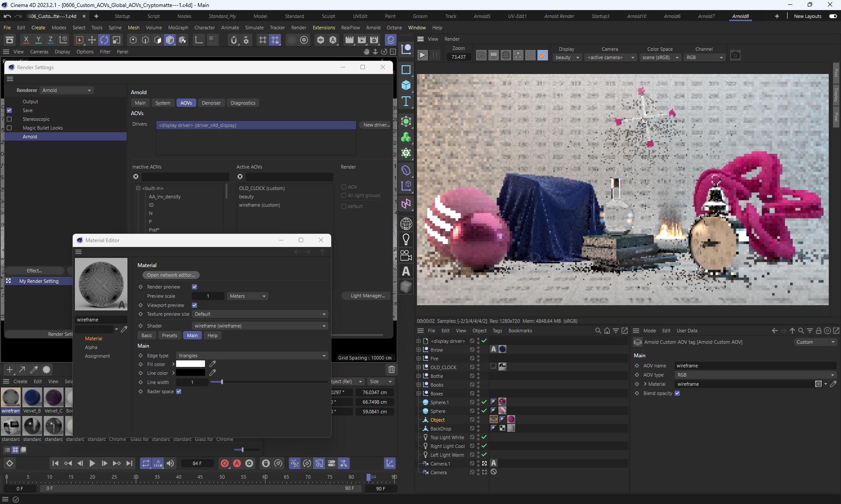Open the MoGraph menu
Image resolution: width=841 pixels, height=504 pixels.
tap(178, 28)
